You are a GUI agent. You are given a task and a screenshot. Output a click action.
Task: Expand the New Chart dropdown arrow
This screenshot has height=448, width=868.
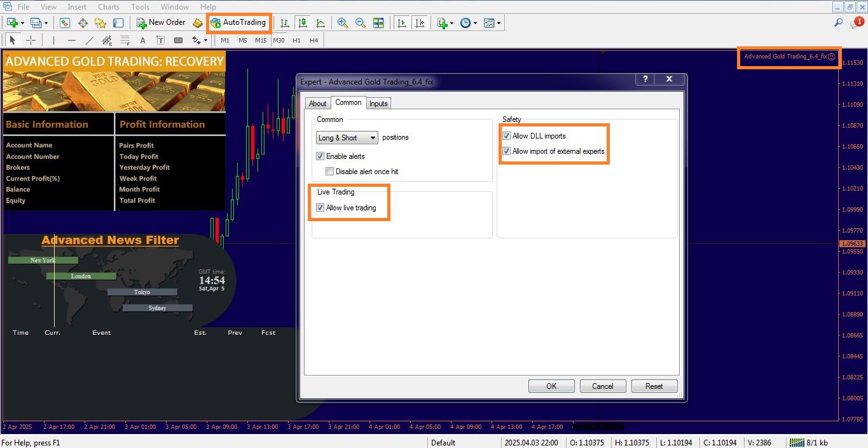[23, 23]
